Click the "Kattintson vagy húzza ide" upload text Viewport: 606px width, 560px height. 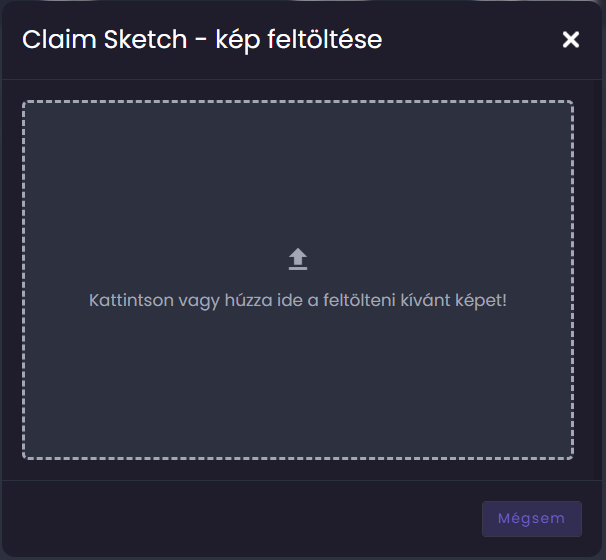pos(298,300)
